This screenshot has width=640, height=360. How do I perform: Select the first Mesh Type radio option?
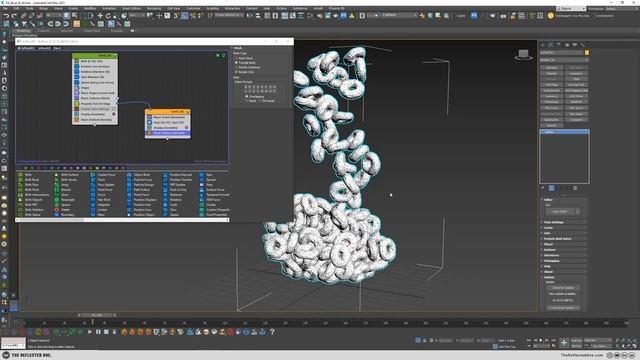(x=244, y=58)
